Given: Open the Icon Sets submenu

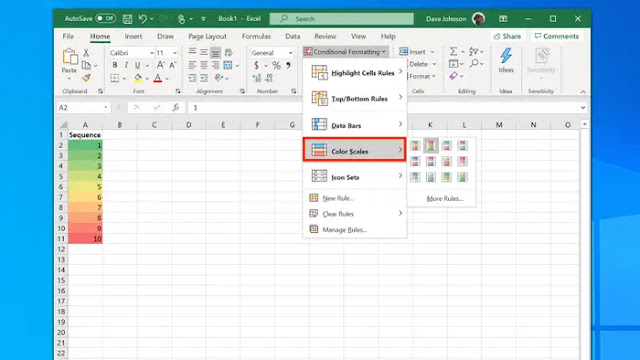Looking at the screenshot, I should pyautogui.click(x=355, y=177).
